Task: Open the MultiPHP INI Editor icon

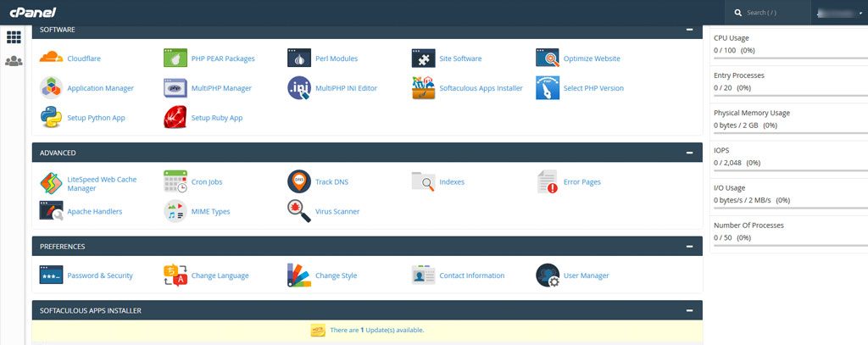Action: [299, 88]
